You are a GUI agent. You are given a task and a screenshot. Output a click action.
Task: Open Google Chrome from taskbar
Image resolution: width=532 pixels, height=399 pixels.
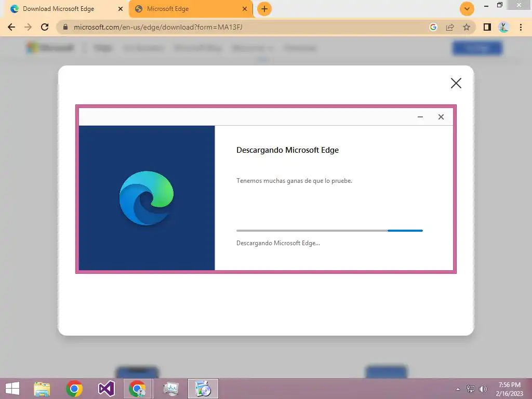coord(74,389)
